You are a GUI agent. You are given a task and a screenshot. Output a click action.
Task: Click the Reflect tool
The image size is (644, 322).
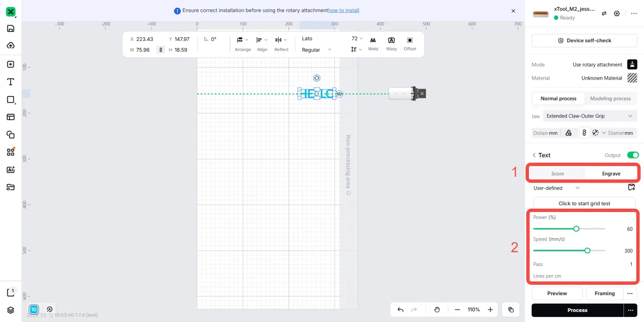(x=281, y=44)
